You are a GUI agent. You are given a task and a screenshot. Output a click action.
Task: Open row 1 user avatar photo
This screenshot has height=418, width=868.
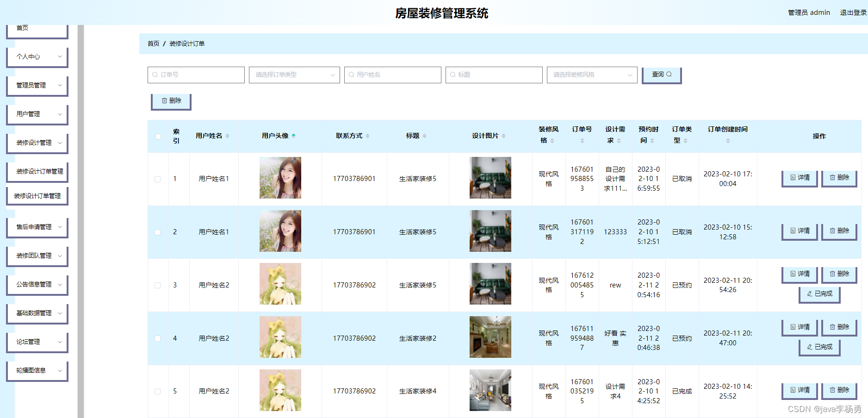280,178
